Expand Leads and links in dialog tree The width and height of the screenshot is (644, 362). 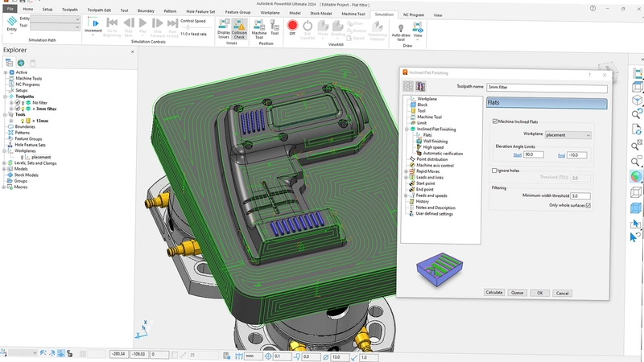[x=407, y=177]
